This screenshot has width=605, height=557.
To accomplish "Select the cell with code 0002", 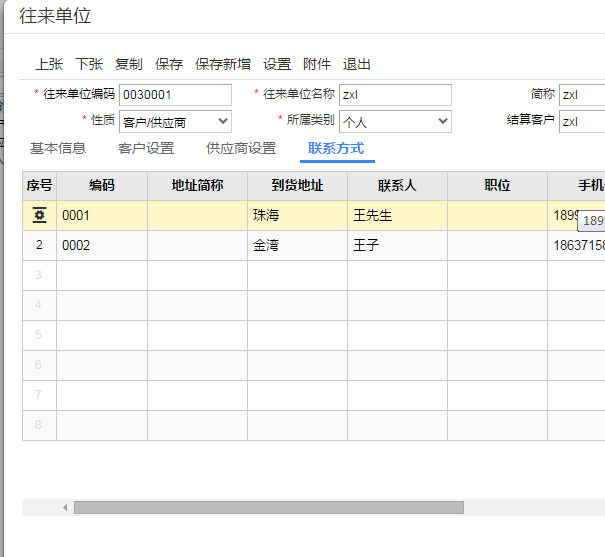I will pyautogui.click(x=102, y=245).
